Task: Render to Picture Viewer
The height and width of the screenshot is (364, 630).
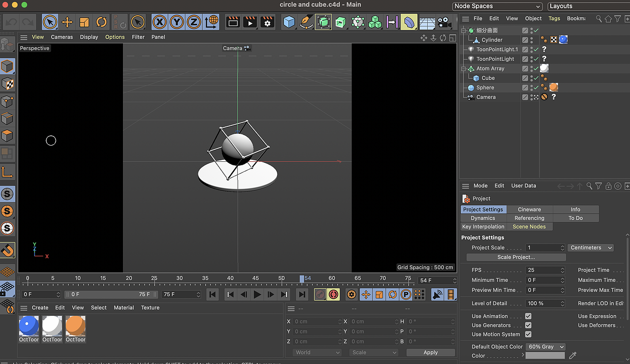Action: point(250,22)
